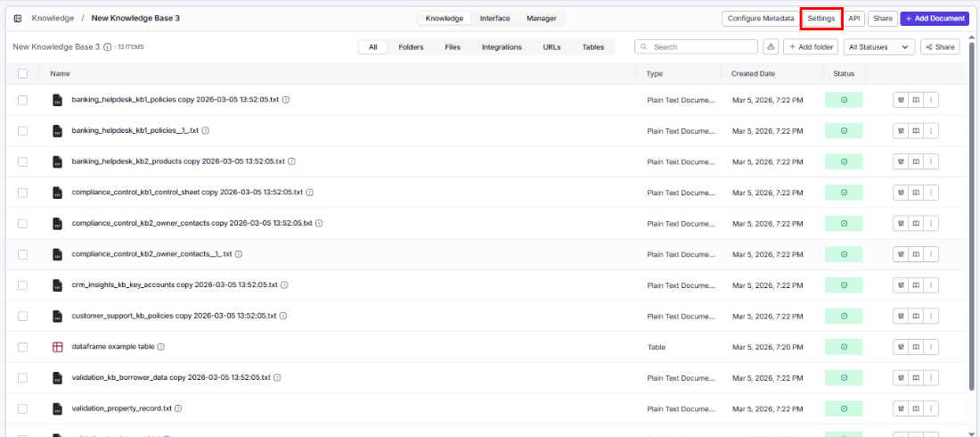Open more options for compliance_control_kb2_owner_contacts__1_.txt
This screenshot has width=980, height=437.
pyautogui.click(x=931, y=254)
